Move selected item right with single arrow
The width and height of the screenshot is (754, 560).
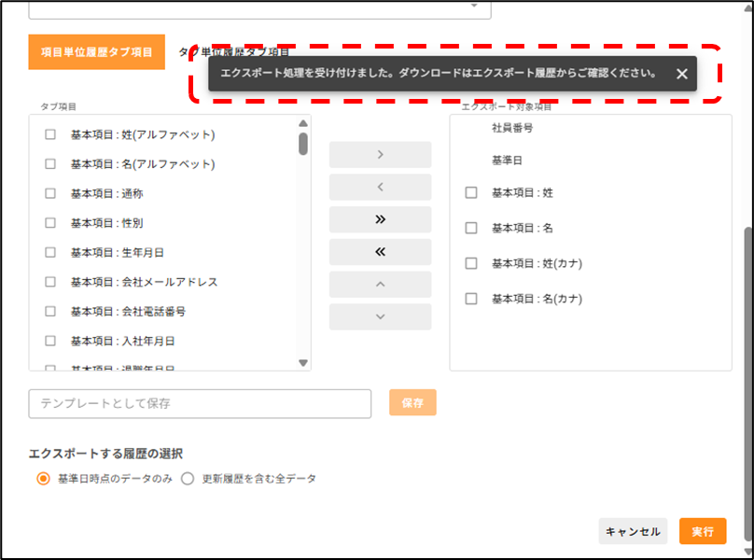(x=380, y=155)
